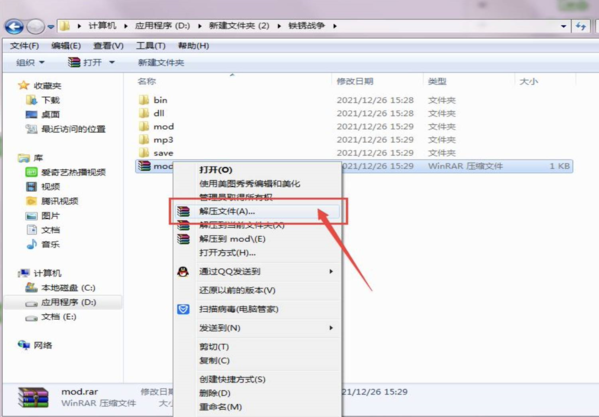
Task: Click 铁锈战争 in the address breadcrumb
Action: (306, 26)
